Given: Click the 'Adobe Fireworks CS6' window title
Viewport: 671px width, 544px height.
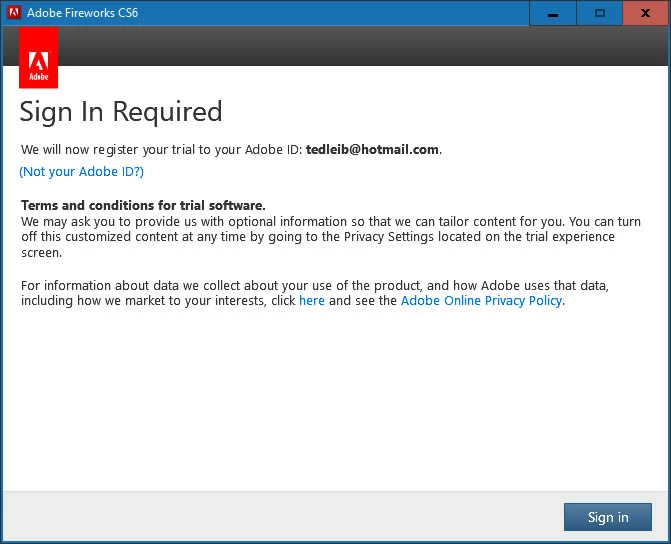Looking at the screenshot, I should 83,13.
